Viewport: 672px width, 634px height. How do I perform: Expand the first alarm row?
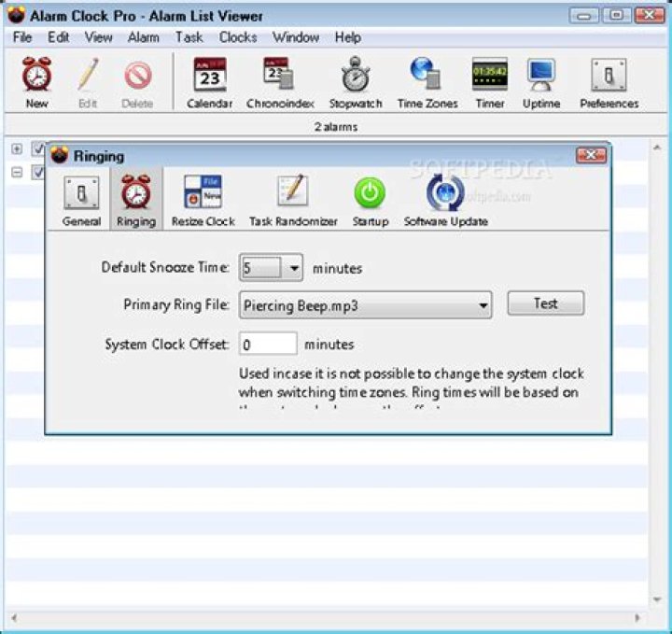click(17, 149)
